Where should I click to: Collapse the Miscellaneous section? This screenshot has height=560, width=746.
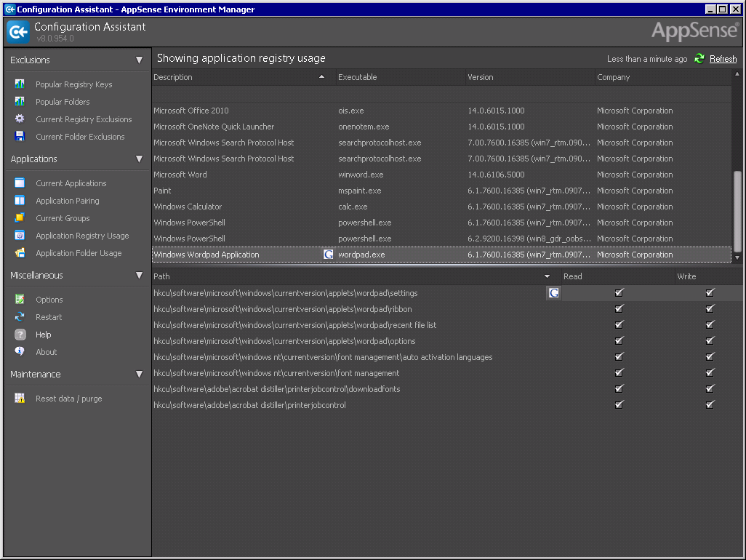coord(139,275)
